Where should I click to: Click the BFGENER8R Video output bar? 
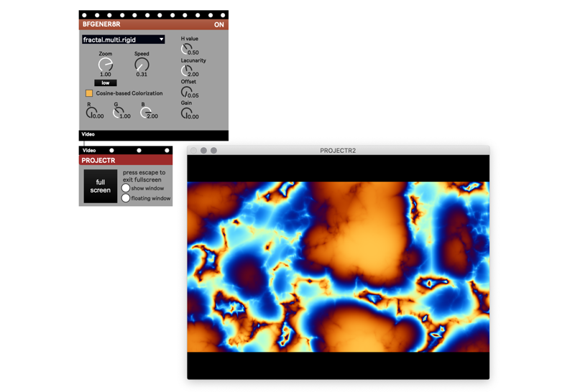[x=154, y=135]
